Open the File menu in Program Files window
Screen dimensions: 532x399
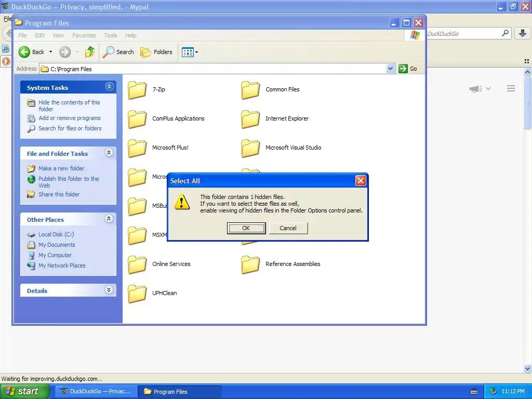tap(22, 35)
